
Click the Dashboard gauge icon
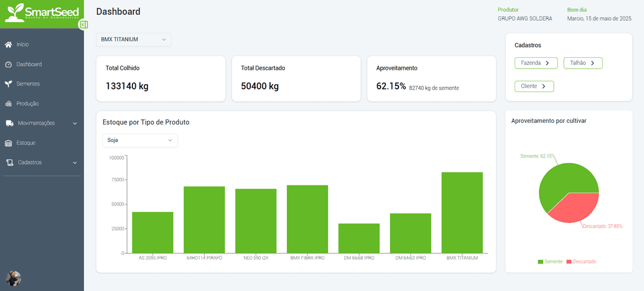pyautogui.click(x=8, y=64)
